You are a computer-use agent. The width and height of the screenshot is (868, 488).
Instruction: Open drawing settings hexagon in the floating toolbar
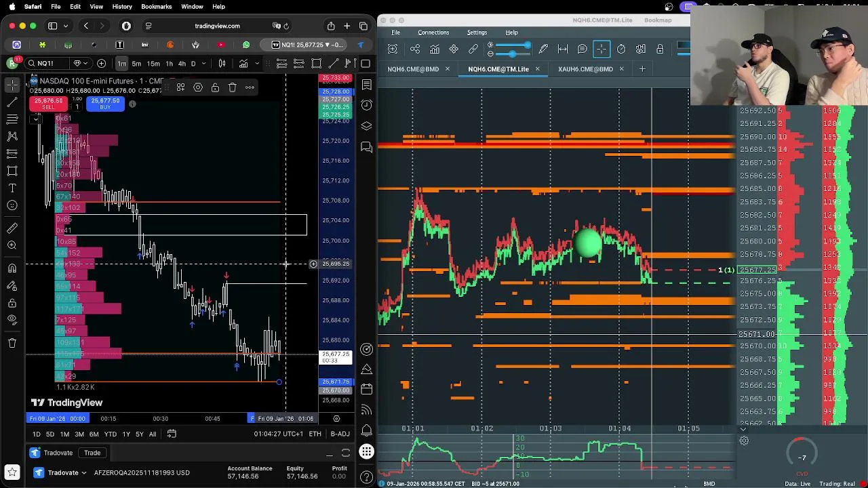click(x=198, y=87)
